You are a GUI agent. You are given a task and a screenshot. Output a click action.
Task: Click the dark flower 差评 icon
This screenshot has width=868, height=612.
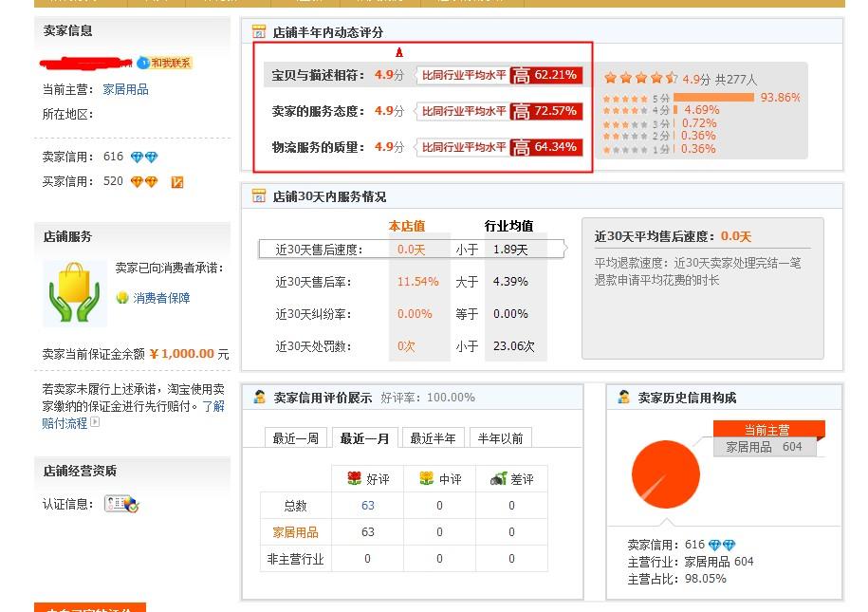499,478
